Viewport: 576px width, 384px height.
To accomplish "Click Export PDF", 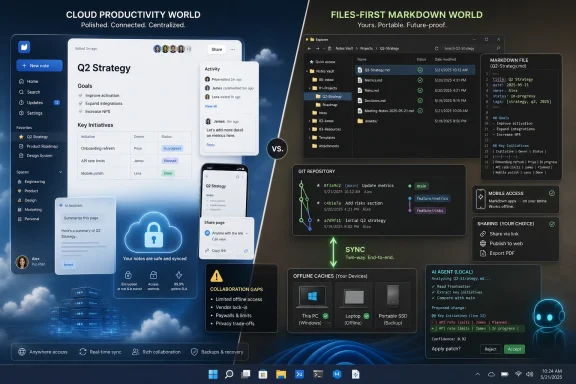I will pos(497,253).
